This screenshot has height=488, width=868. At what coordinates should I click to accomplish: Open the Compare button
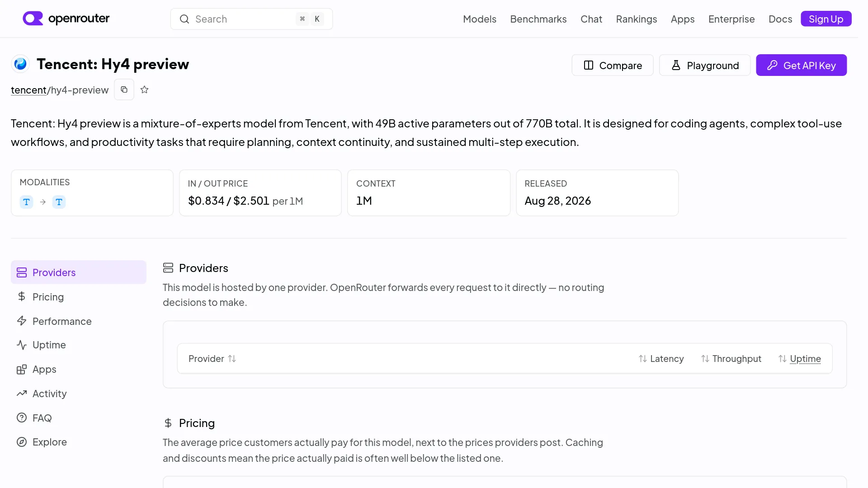click(x=612, y=65)
